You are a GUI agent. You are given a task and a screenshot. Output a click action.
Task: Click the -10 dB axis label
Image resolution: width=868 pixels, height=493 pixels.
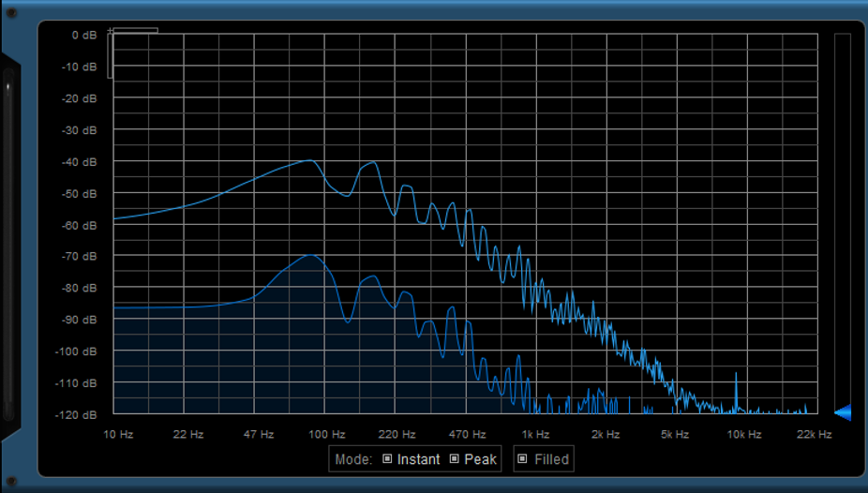point(79,67)
